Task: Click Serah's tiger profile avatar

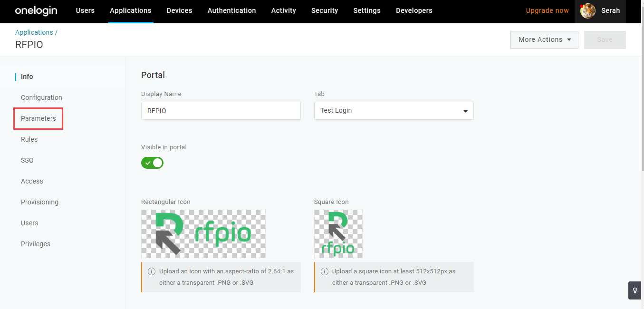Action: pos(588,10)
